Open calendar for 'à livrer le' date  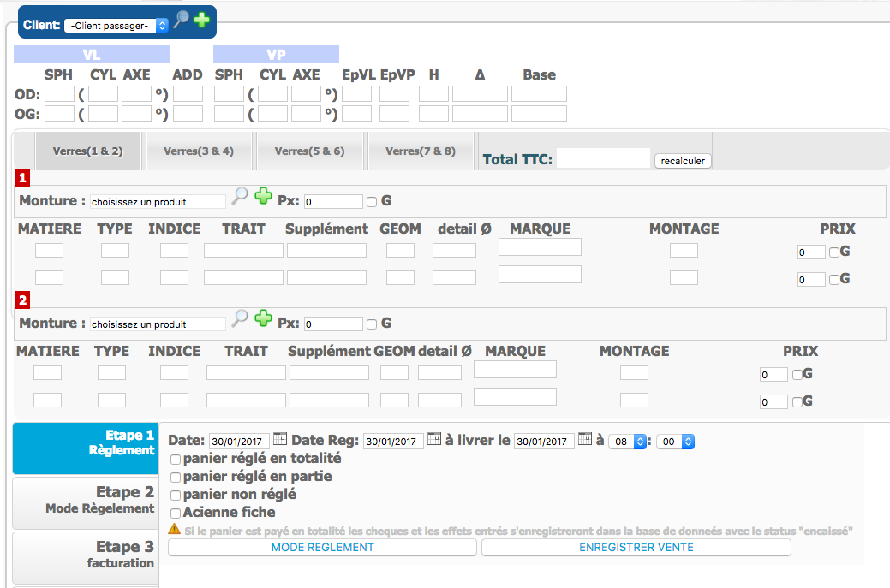click(x=585, y=440)
